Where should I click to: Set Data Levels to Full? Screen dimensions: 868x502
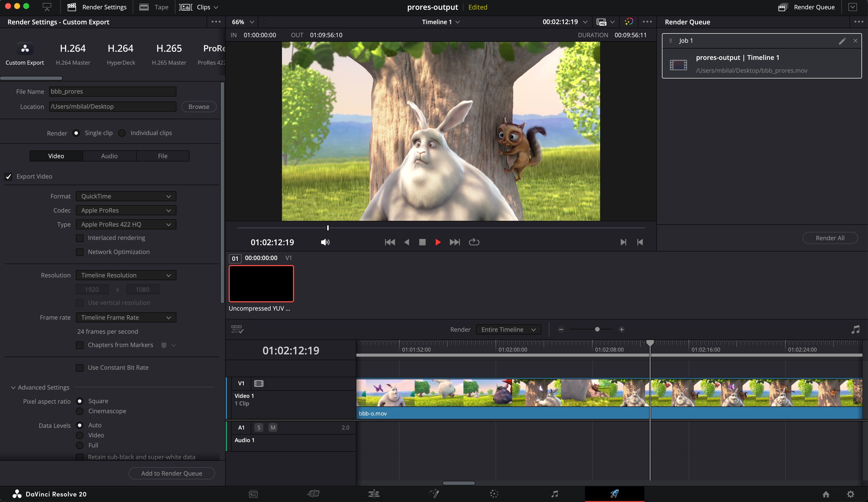pyautogui.click(x=80, y=445)
